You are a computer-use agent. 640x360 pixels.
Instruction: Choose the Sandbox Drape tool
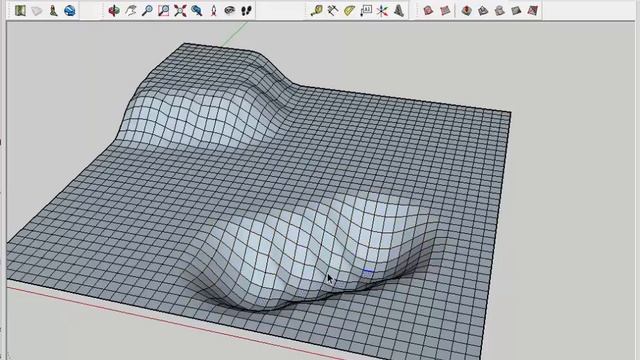click(500, 10)
